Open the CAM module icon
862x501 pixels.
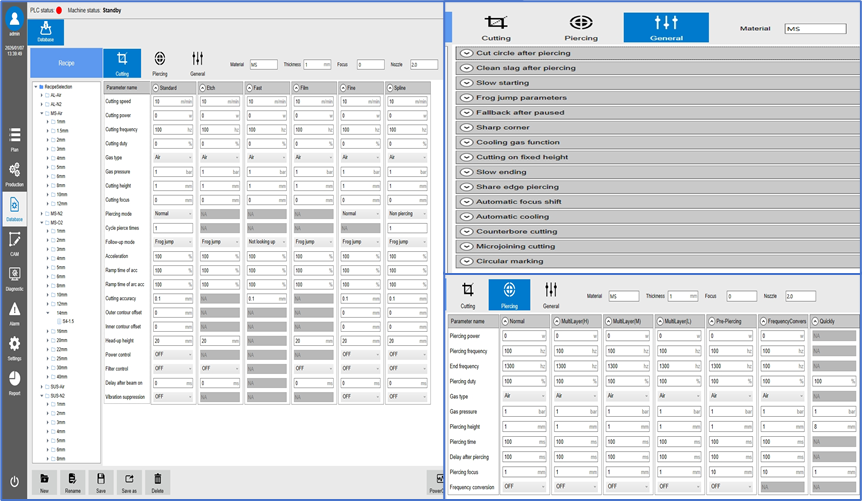pos(14,244)
